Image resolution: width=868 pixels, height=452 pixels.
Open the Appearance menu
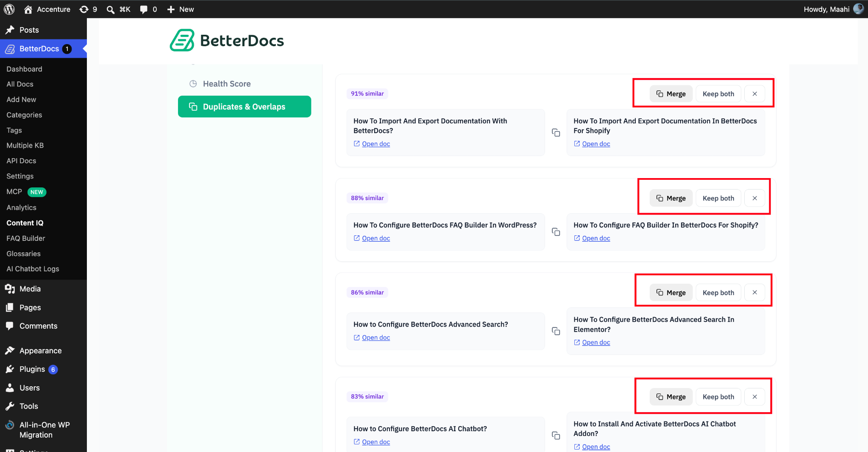(x=43, y=351)
